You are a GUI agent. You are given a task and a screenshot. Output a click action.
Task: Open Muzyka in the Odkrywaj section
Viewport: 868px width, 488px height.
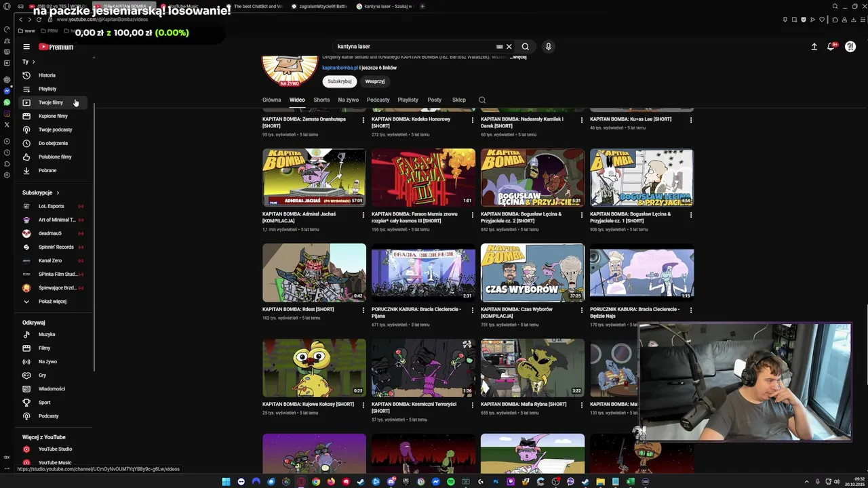54,334
